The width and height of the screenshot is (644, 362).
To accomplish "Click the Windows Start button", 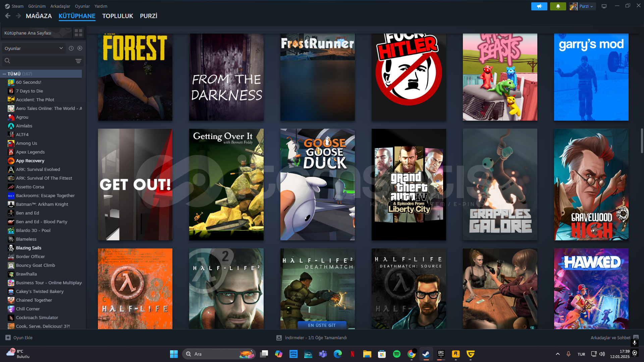I will pyautogui.click(x=174, y=354).
